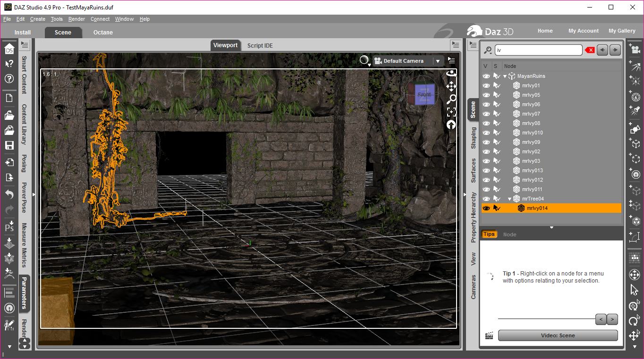Create a new spotlight with the toolbar icon
This screenshot has width=644, height=359.
tap(635, 111)
